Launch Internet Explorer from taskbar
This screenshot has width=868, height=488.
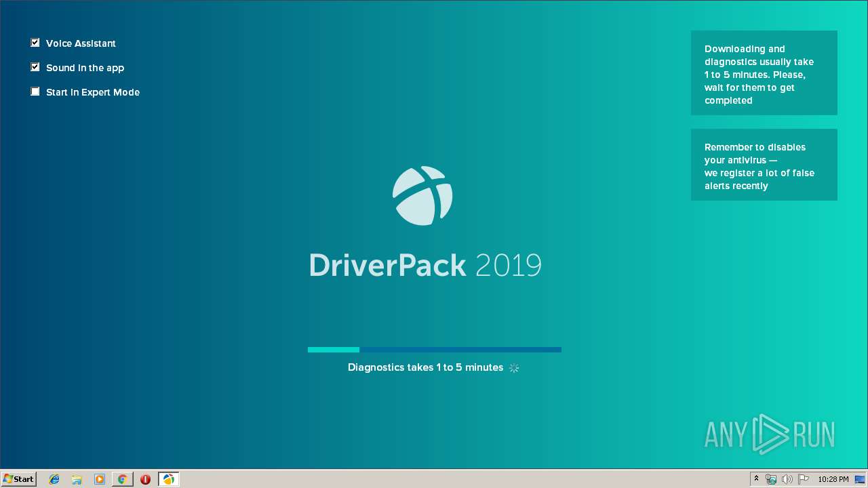[x=54, y=479]
